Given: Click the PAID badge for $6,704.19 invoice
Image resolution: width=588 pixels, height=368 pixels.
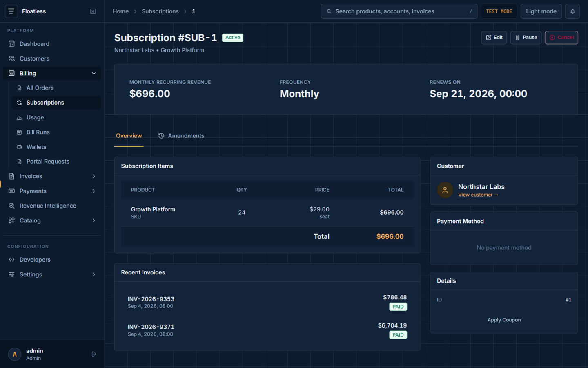Looking at the screenshot, I should (x=398, y=335).
